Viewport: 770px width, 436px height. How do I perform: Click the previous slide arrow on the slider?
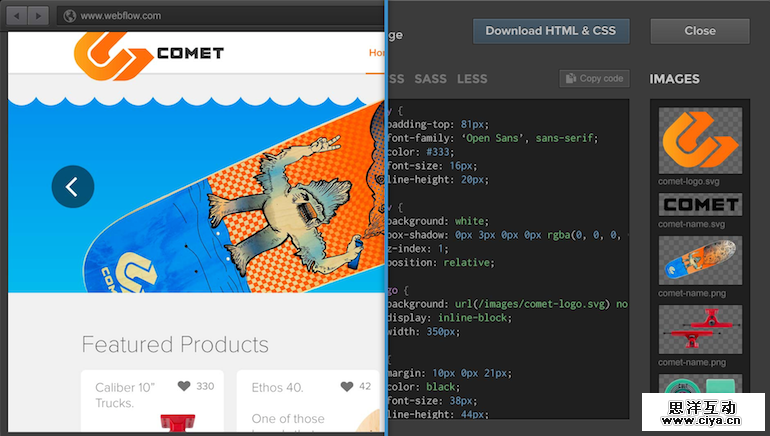pos(73,187)
